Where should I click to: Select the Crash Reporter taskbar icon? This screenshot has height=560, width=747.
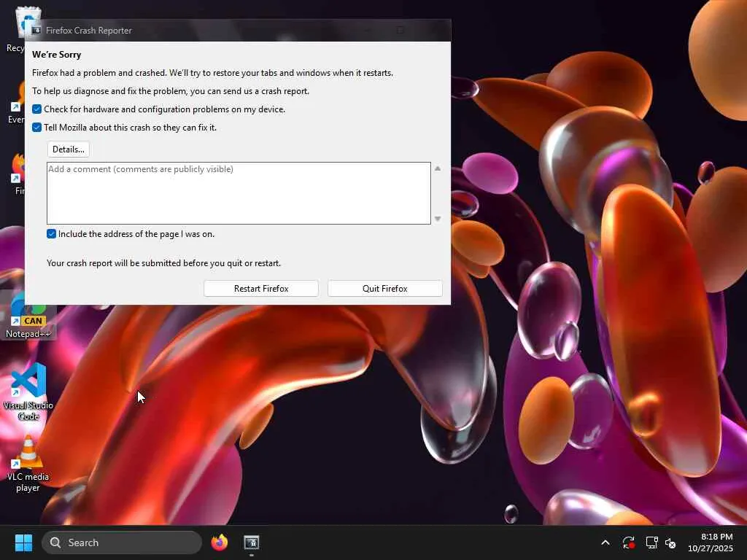[252, 542]
